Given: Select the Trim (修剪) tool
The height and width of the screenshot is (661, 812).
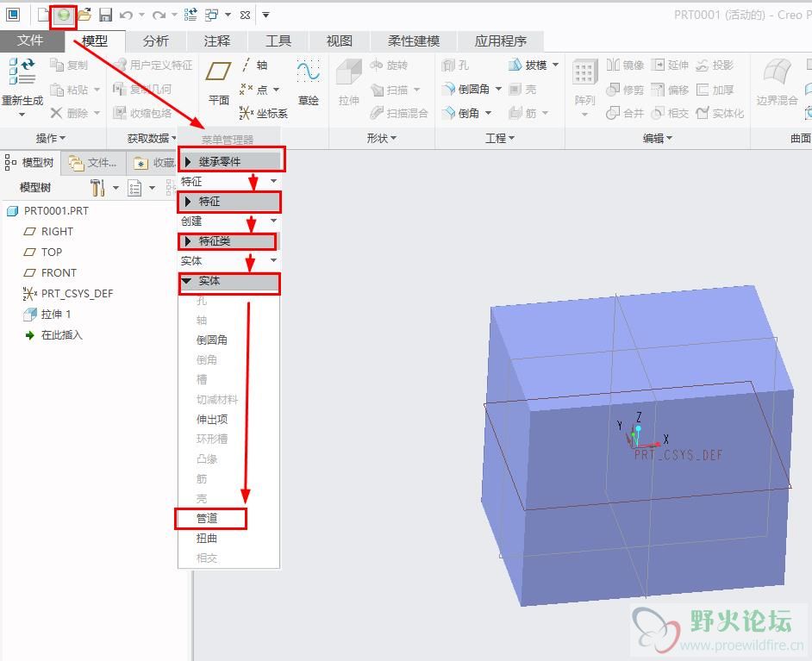Looking at the screenshot, I should click(625, 90).
